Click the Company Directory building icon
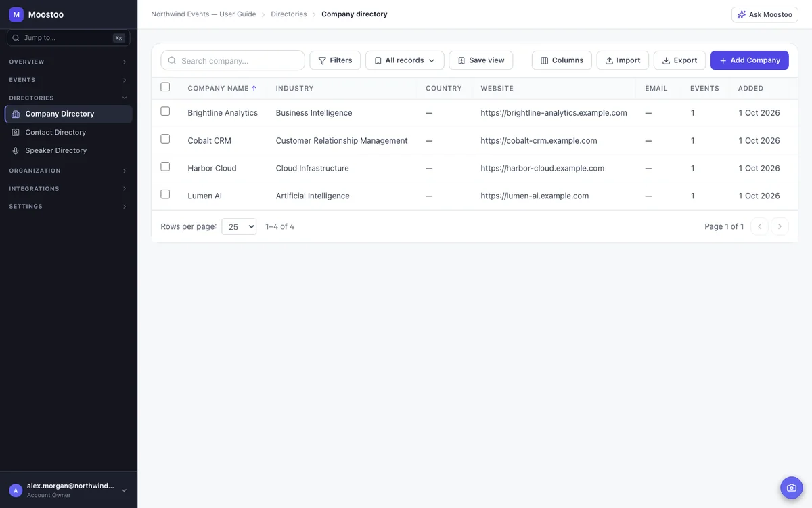 pos(16,114)
